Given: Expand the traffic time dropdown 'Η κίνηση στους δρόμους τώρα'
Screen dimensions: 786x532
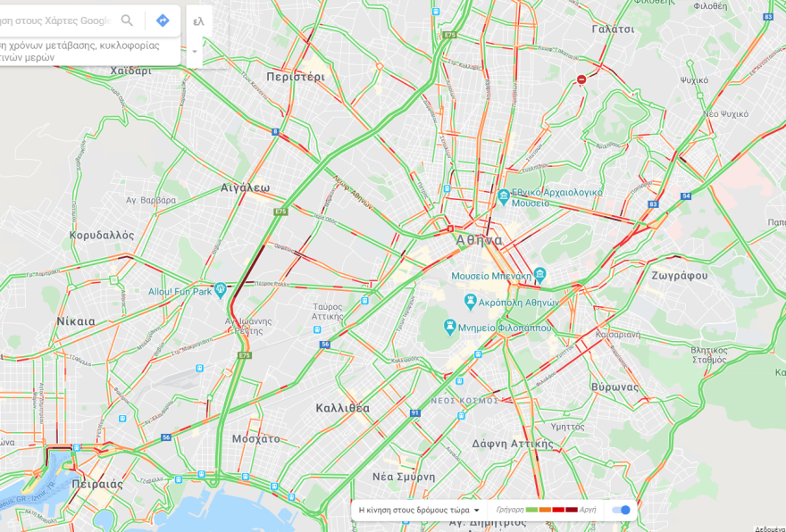Looking at the screenshot, I should click(x=419, y=510).
